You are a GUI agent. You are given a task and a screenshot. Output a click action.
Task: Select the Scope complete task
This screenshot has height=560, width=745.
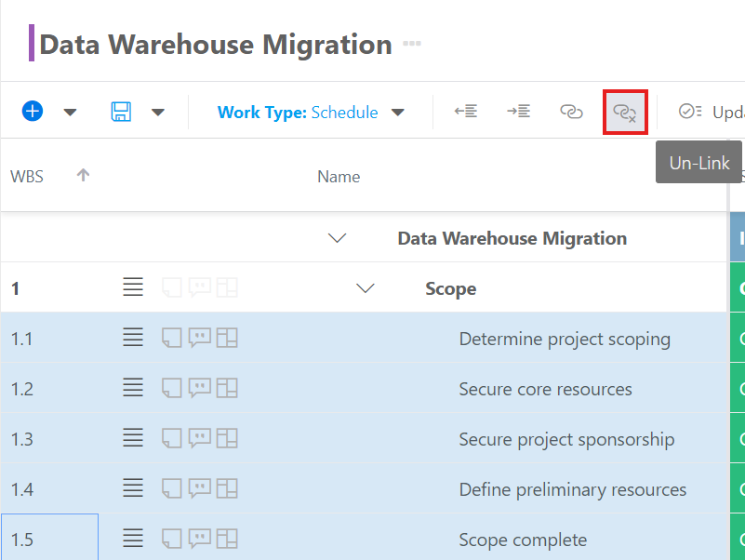click(x=523, y=540)
